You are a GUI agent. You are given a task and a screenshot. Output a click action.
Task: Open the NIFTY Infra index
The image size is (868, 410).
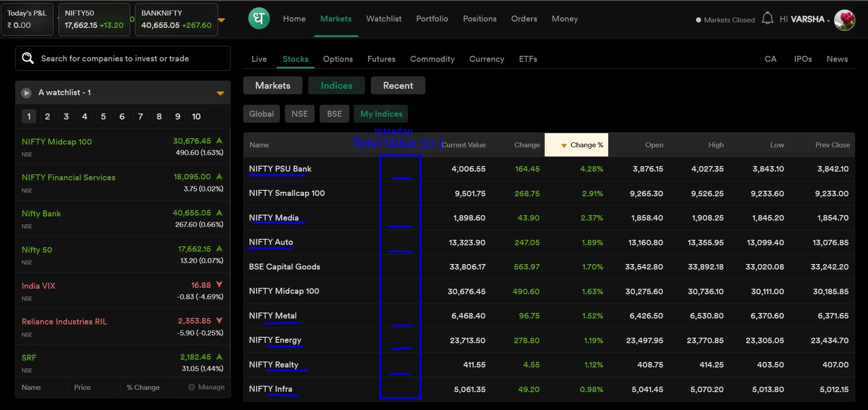click(x=270, y=389)
